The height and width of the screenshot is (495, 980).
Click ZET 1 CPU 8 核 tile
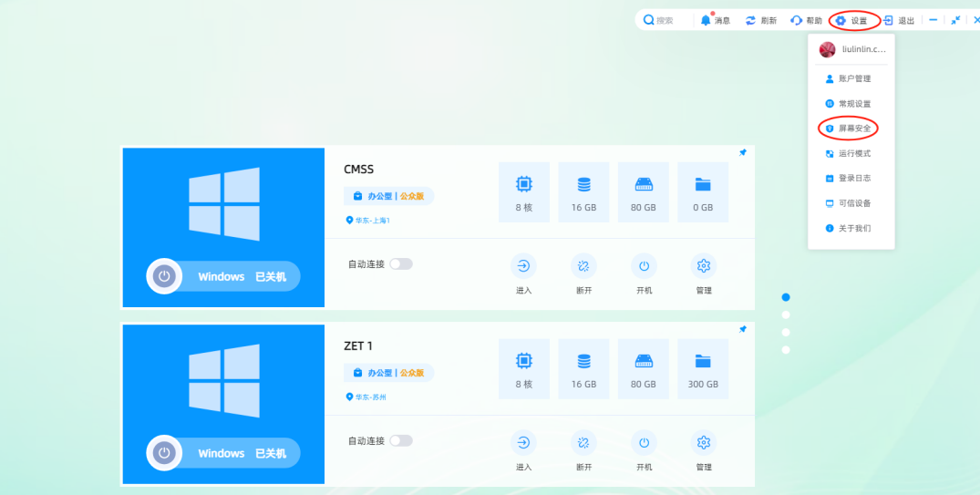coord(524,369)
